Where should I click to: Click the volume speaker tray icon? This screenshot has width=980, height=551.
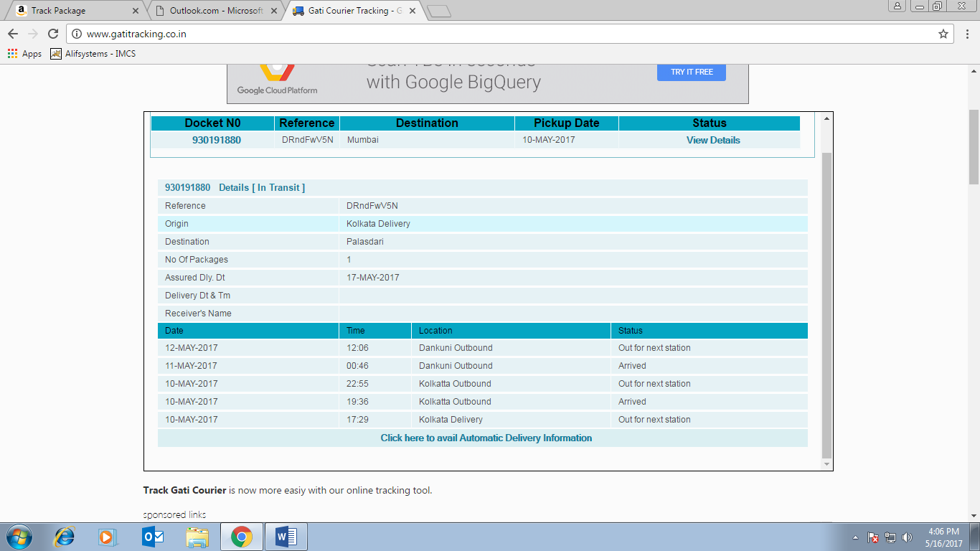[x=907, y=537]
